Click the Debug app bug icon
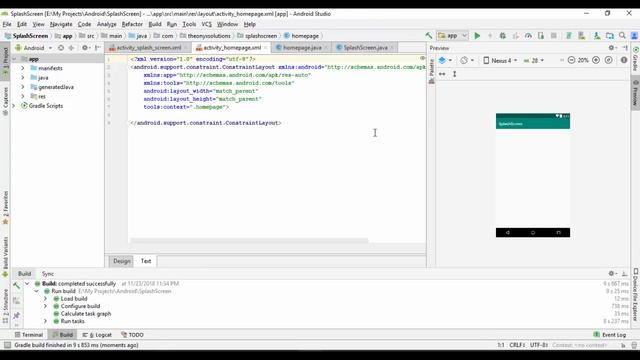Viewport: 640px width, 360px height. 503,36
